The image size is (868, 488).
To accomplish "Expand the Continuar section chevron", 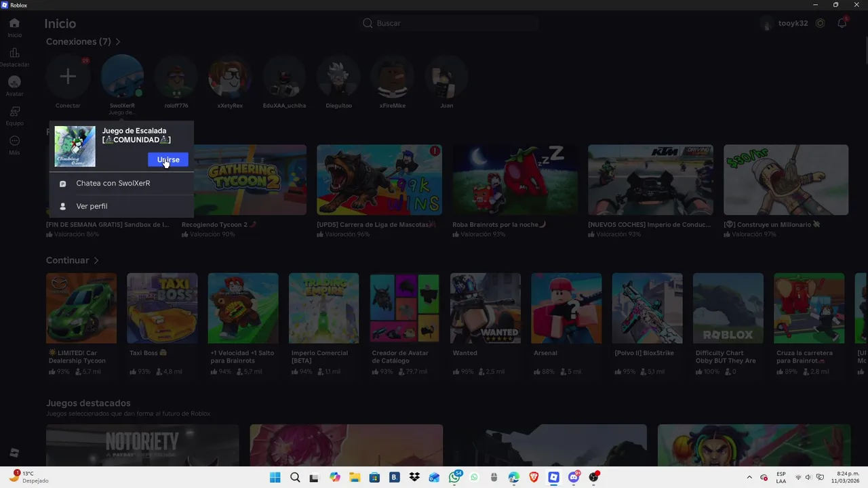I will point(96,260).
